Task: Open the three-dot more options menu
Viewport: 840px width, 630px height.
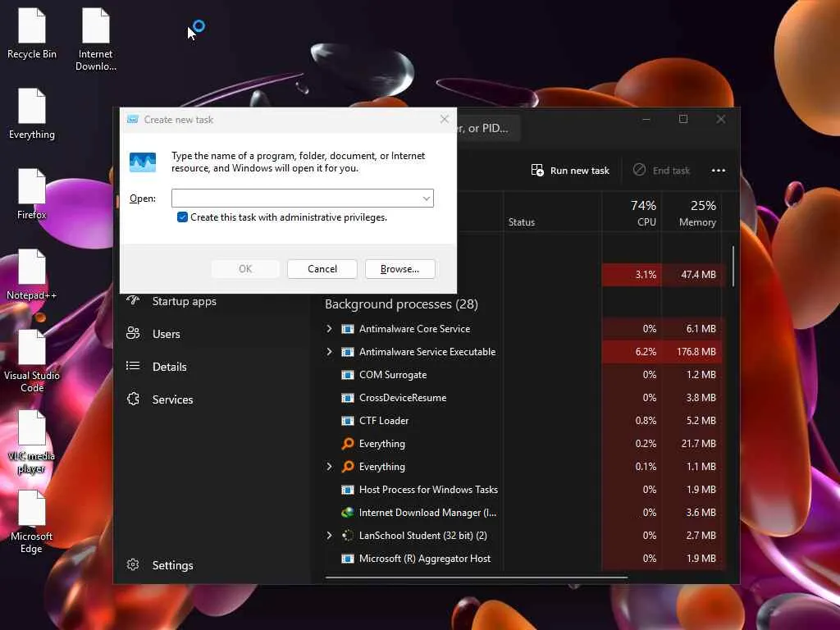Action: pyautogui.click(x=718, y=171)
